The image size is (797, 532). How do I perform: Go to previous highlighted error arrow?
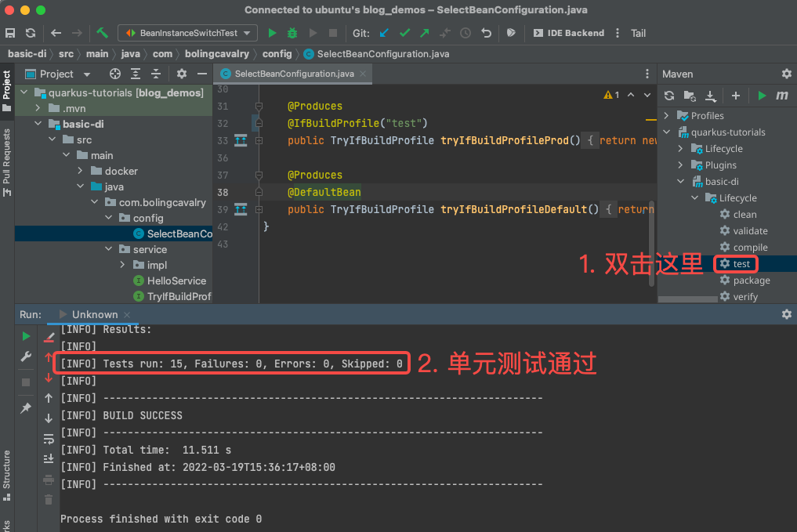631,95
